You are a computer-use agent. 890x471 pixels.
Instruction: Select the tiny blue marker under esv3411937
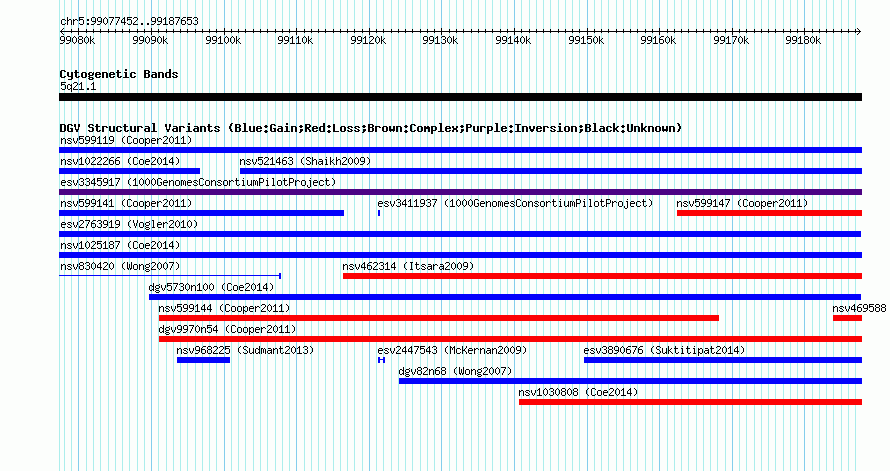pyautogui.click(x=379, y=213)
